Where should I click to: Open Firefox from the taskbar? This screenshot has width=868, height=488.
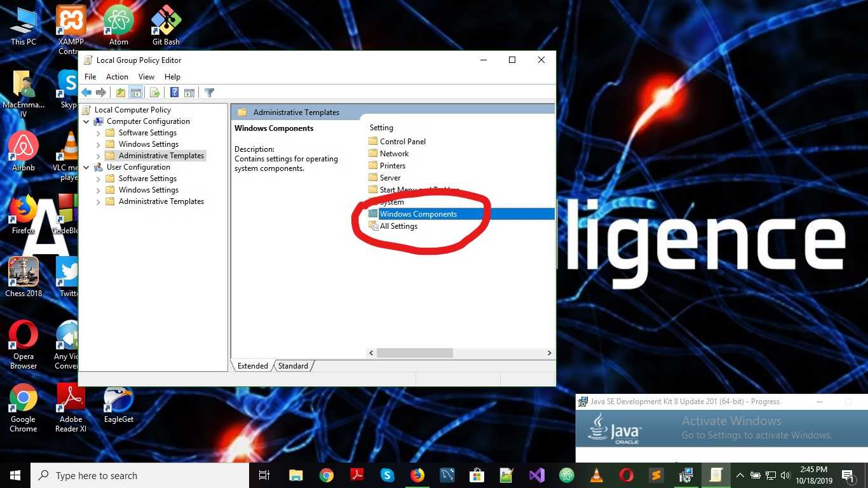[x=417, y=475]
